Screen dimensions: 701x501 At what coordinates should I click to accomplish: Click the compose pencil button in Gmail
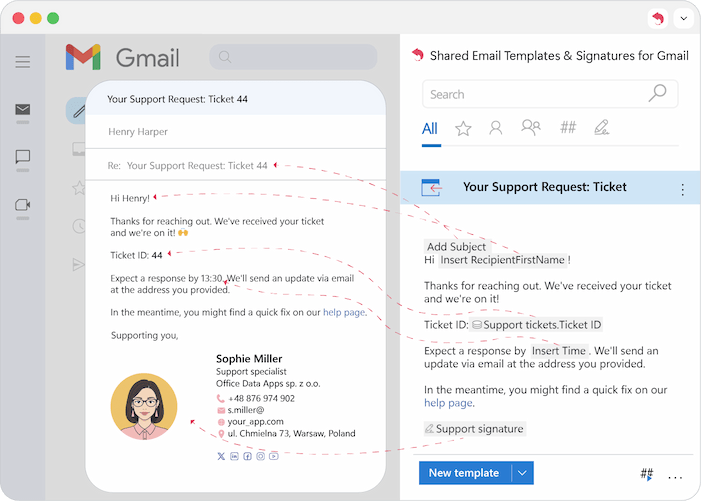[77, 110]
